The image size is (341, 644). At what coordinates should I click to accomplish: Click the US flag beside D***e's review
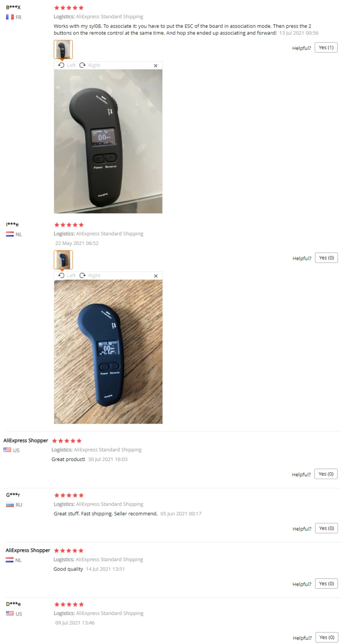click(10, 613)
